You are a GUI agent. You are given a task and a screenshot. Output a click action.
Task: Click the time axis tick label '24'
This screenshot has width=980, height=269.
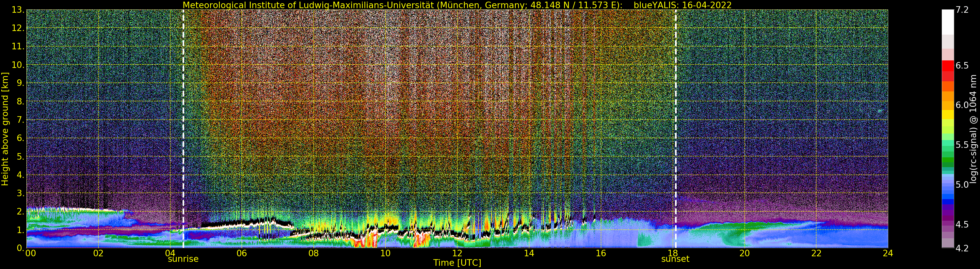click(x=888, y=253)
